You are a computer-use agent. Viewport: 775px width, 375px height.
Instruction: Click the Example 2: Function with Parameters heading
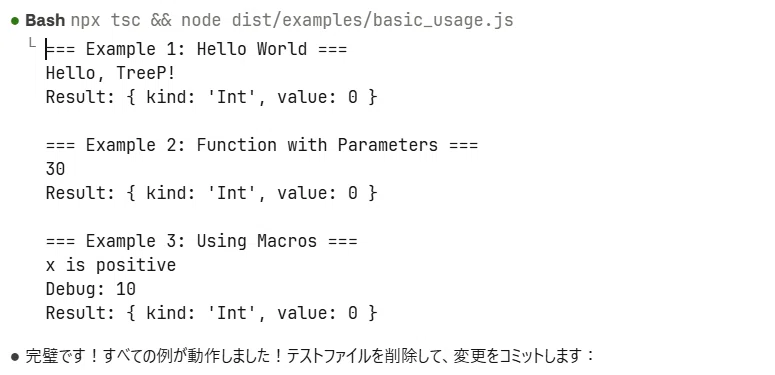coord(262,145)
